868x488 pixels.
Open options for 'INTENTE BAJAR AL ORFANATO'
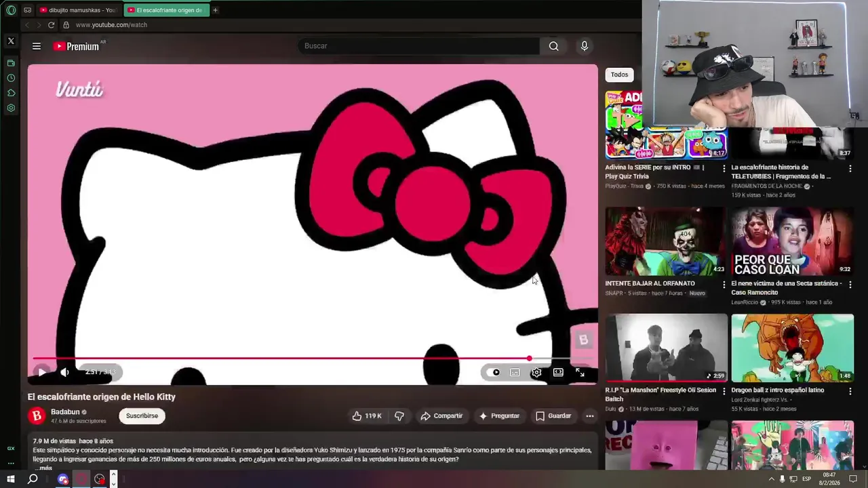coord(724,285)
